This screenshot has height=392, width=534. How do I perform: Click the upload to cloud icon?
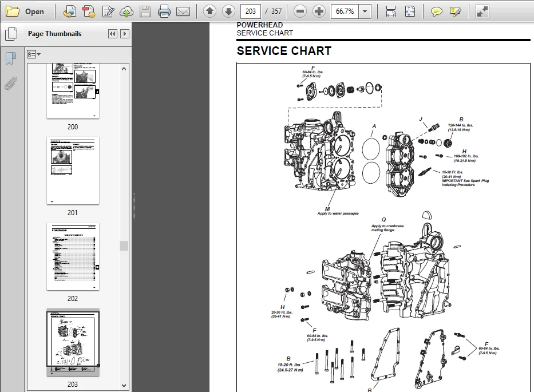point(126,12)
